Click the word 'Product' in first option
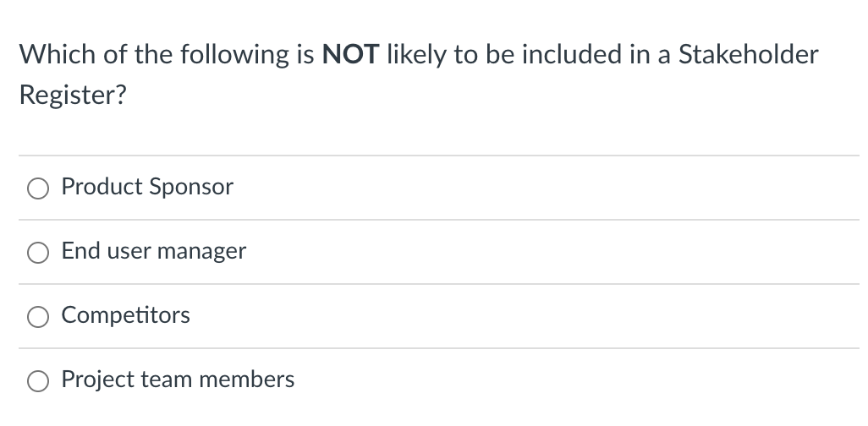This screenshot has height=426, width=868. point(102,187)
